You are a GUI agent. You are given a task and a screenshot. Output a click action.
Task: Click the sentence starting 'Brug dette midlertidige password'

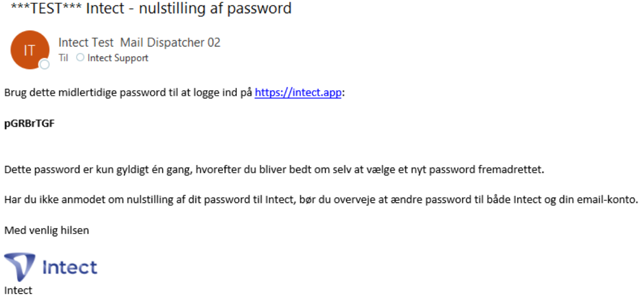(x=174, y=94)
